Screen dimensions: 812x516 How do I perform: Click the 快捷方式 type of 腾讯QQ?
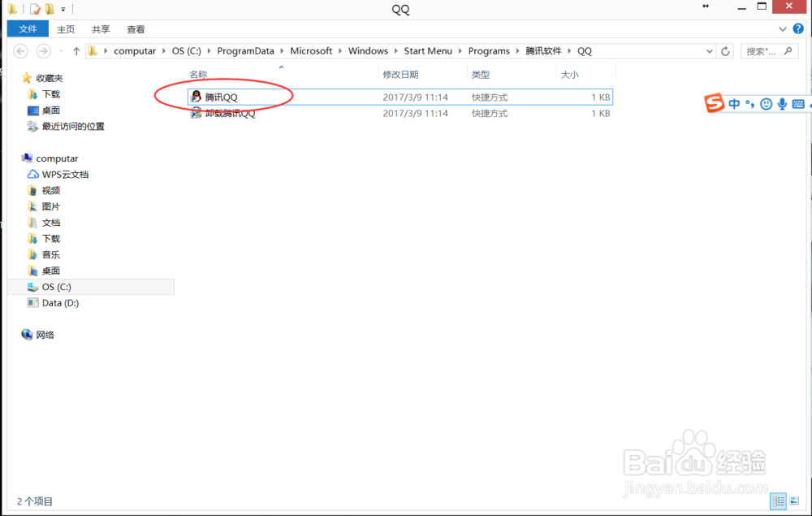coord(490,97)
